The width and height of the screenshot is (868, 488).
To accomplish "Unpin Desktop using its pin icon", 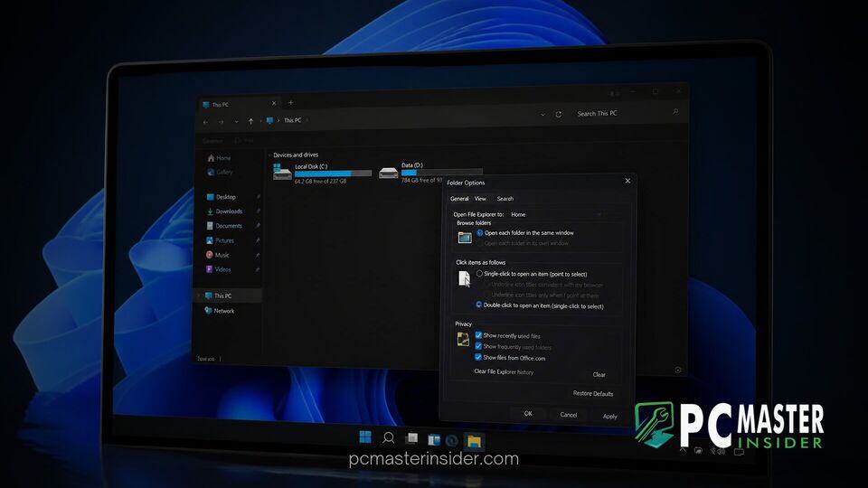I will tap(258, 197).
